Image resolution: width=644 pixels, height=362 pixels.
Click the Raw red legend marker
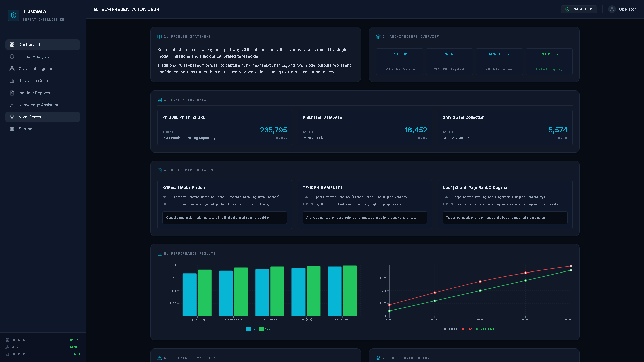click(x=463, y=329)
